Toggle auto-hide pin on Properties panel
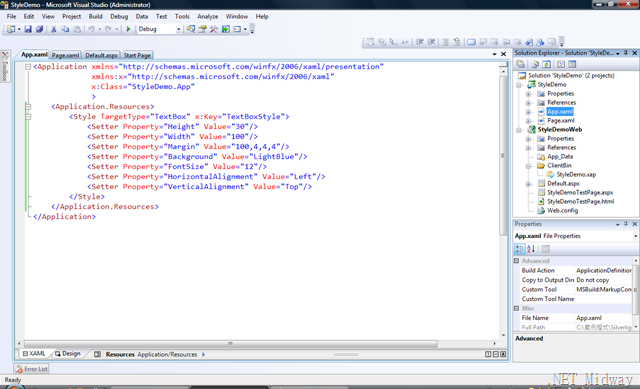 (x=626, y=224)
